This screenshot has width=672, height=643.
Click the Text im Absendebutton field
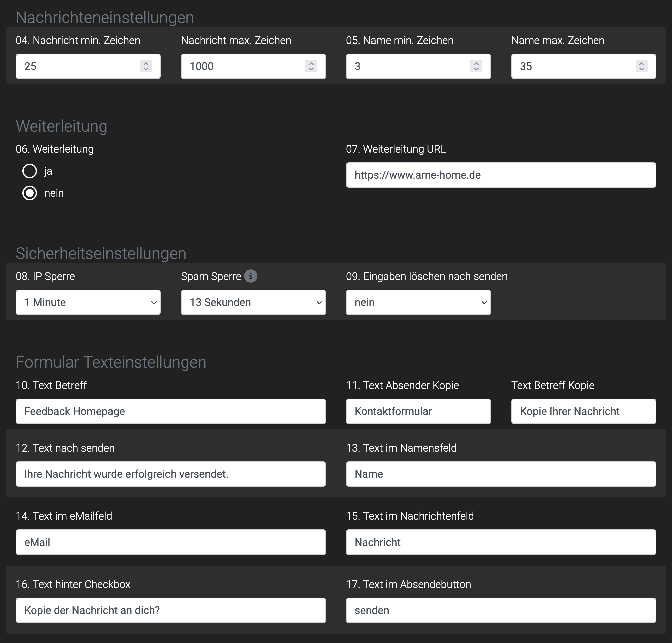pyautogui.click(x=501, y=610)
